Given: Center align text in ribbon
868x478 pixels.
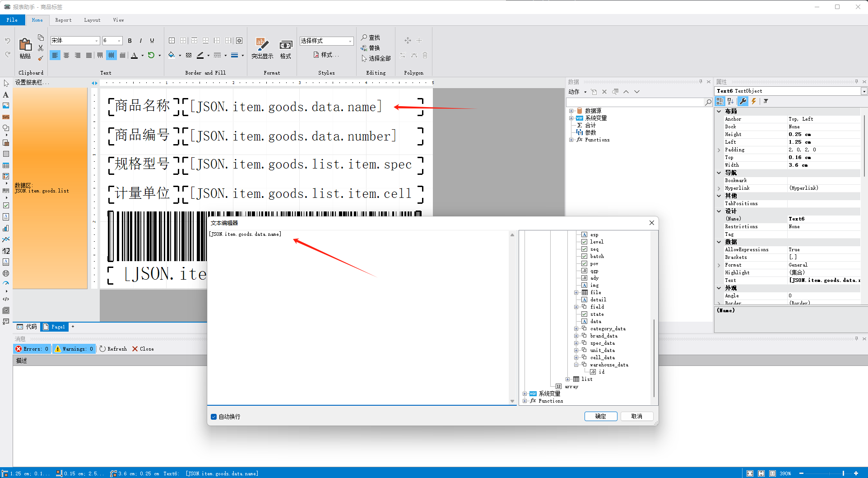Looking at the screenshot, I should (x=66, y=55).
